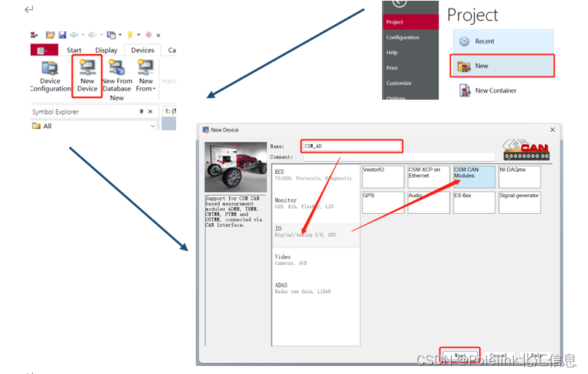The width and height of the screenshot is (588, 374).
Task: Click the document icon beside New Container
Action: (x=464, y=90)
